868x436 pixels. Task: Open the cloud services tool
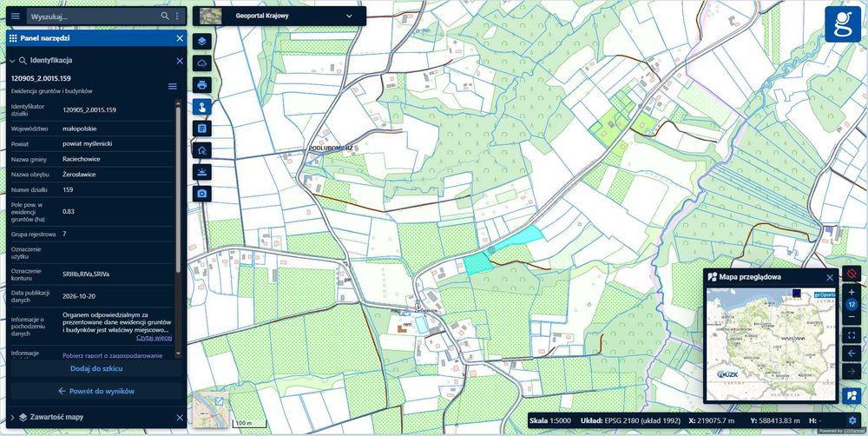point(202,63)
